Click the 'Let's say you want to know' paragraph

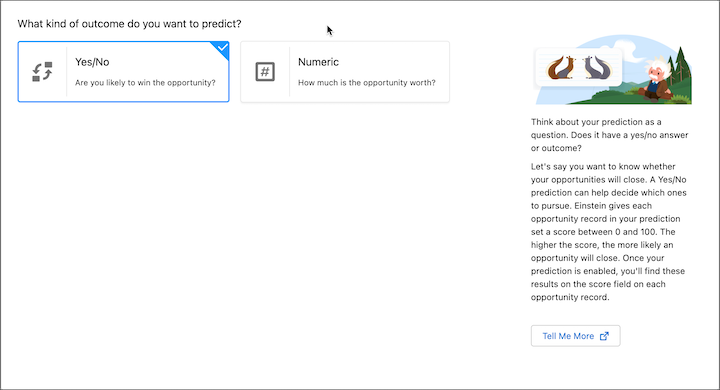click(609, 232)
